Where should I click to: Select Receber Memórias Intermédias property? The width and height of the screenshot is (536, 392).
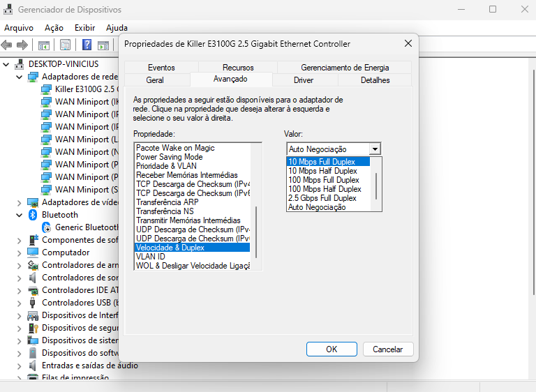pos(193,175)
